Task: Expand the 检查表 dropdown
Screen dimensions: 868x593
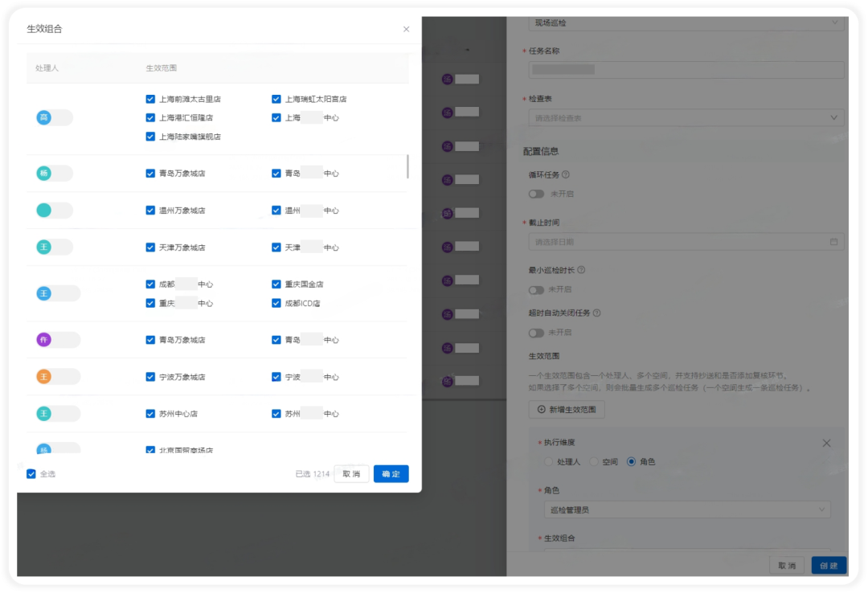Action: (x=686, y=118)
